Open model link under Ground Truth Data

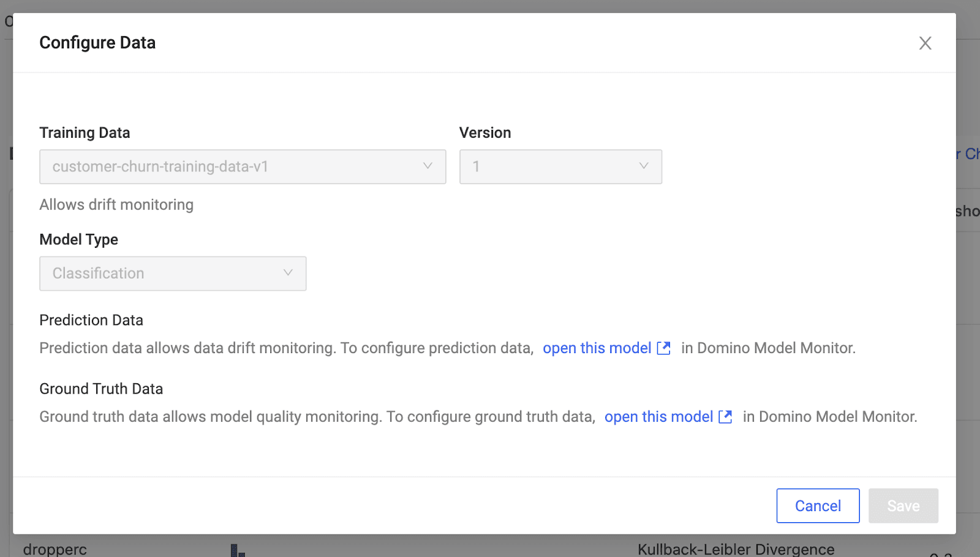tap(658, 417)
